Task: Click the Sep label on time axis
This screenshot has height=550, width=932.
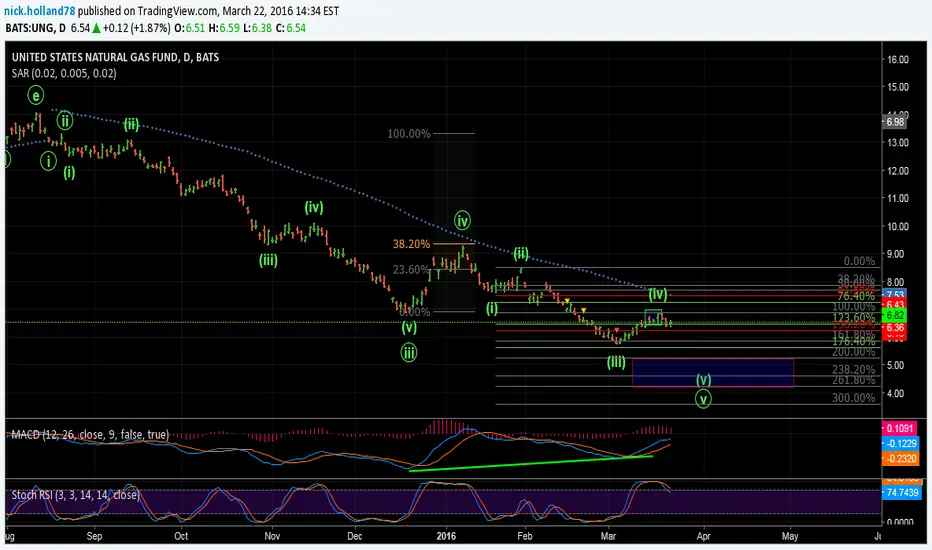Action: click(95, 536)
